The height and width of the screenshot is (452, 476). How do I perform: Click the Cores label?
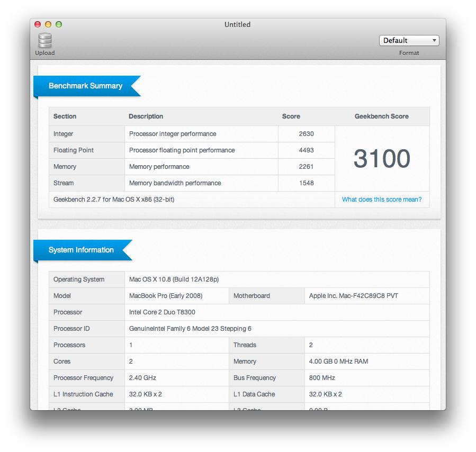(x=62, y=361)
